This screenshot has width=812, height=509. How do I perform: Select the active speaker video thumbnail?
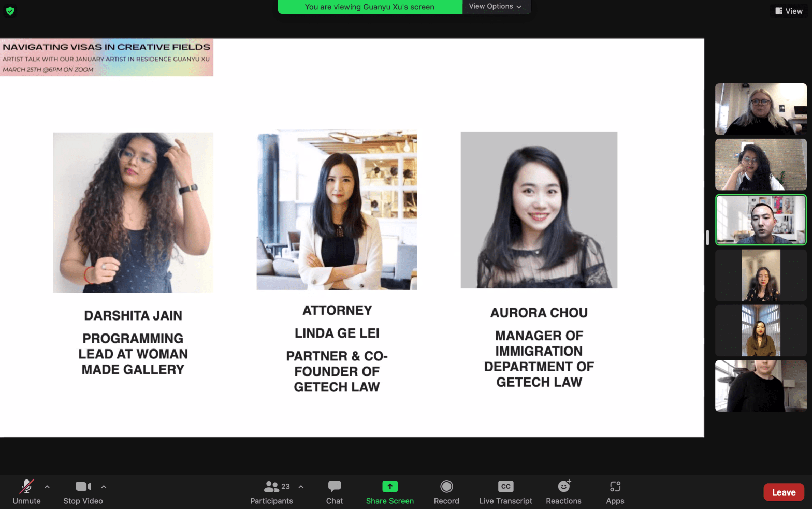(760, 220)
